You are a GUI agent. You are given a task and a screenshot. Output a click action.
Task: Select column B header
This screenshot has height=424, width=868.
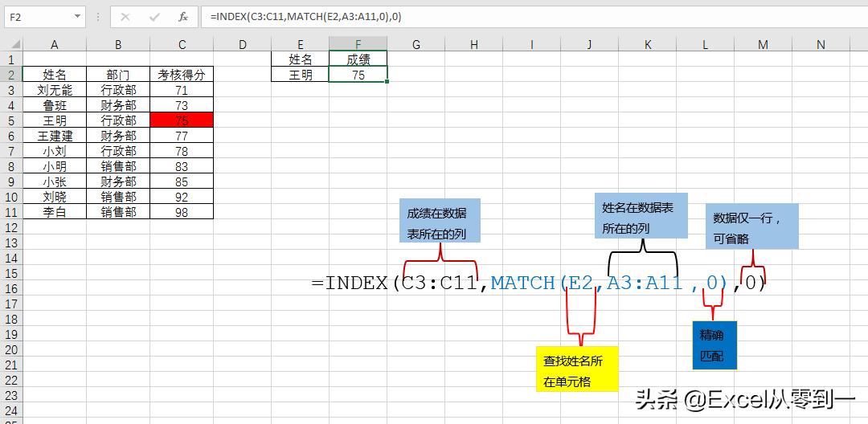click(118, 45)
